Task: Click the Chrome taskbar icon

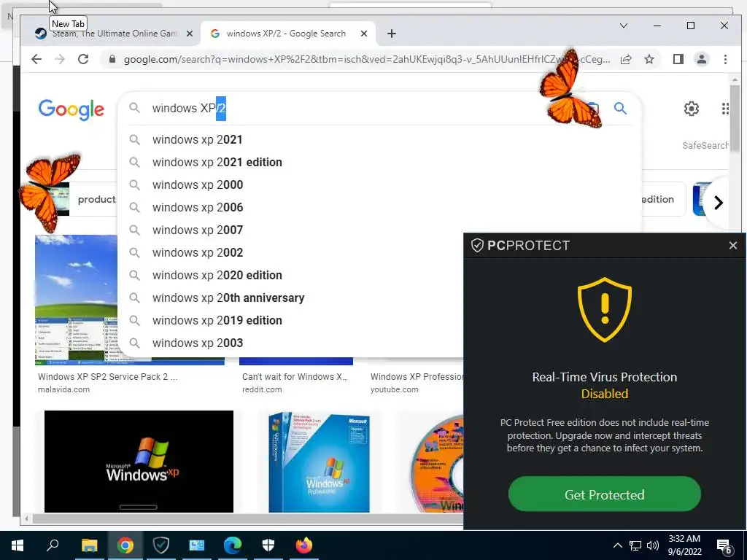Action: pyautogui.click(x=125, y=545)
